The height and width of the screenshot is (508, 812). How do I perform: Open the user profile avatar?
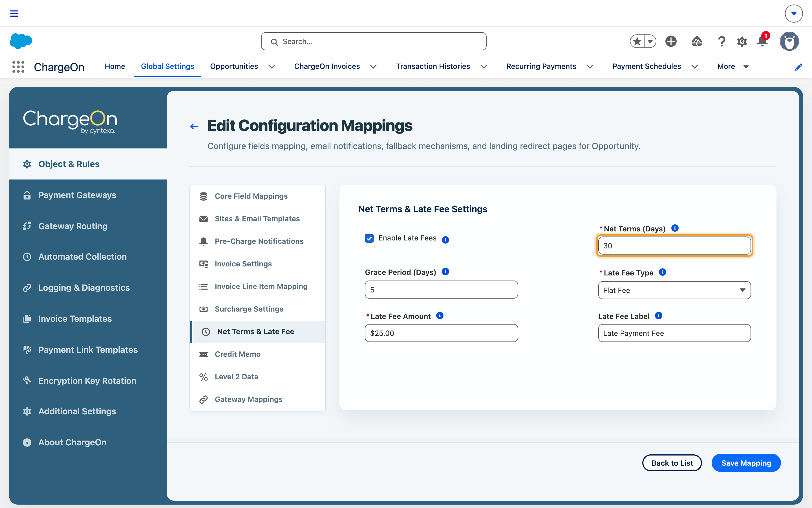click(789, 41)
